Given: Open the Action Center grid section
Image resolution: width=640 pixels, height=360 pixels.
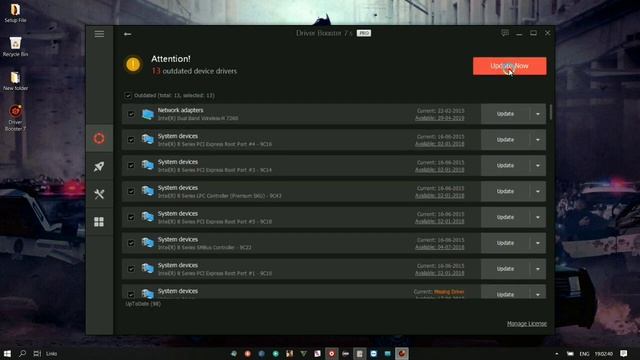Looking at the screenshot, I should click(99, 222).
